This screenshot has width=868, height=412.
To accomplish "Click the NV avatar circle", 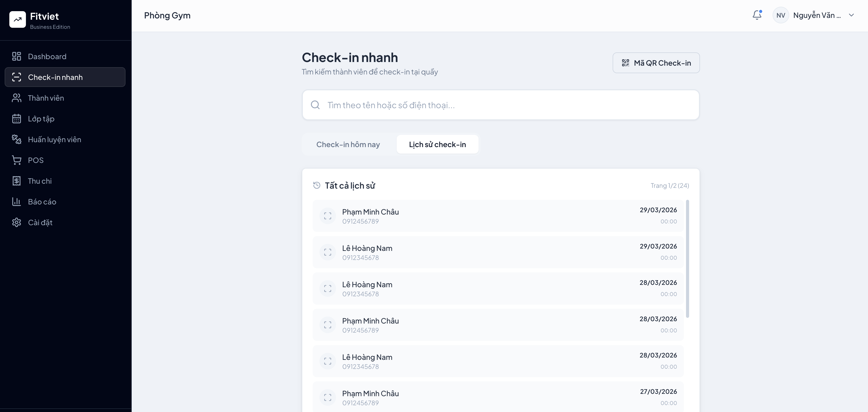I will tap(780, 15).
